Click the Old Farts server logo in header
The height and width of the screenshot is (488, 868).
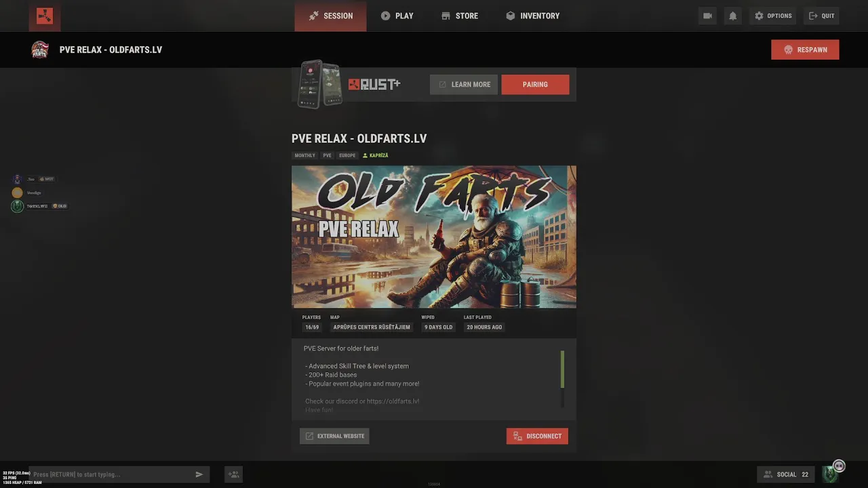40,49
